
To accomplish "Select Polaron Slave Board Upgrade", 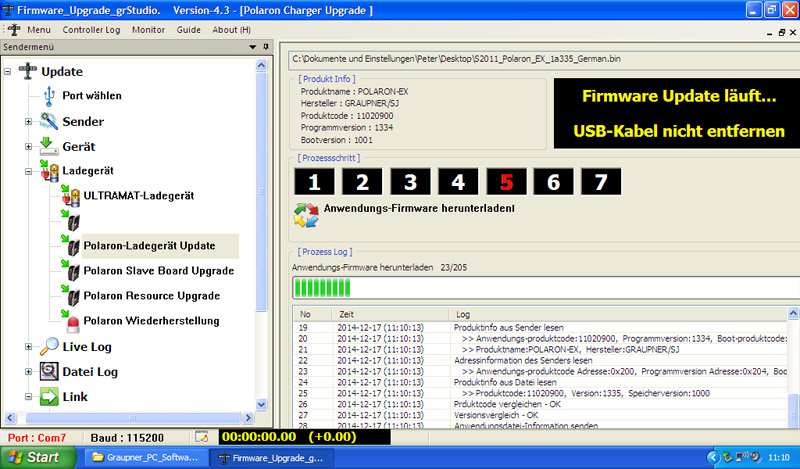I will click(x=159, y=270).
